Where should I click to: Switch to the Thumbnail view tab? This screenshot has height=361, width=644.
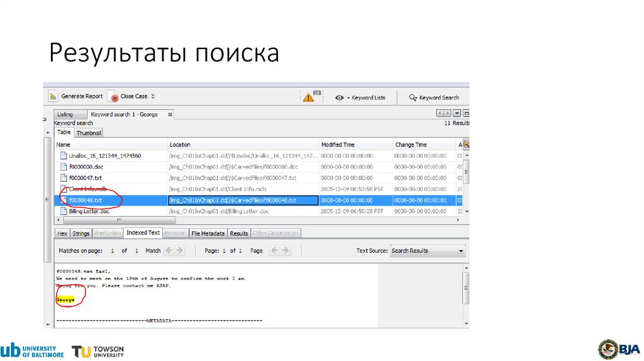click(89, 133)
